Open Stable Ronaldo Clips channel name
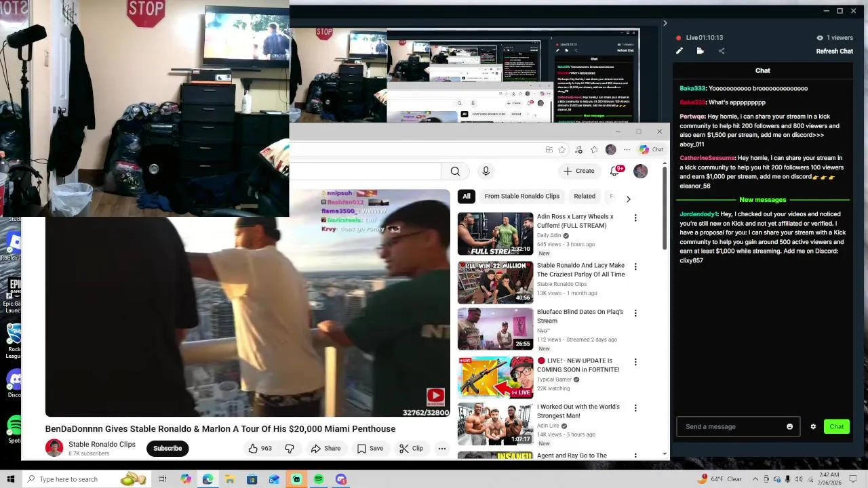Viewport: 868px width, 488px height. pos(102,445)
